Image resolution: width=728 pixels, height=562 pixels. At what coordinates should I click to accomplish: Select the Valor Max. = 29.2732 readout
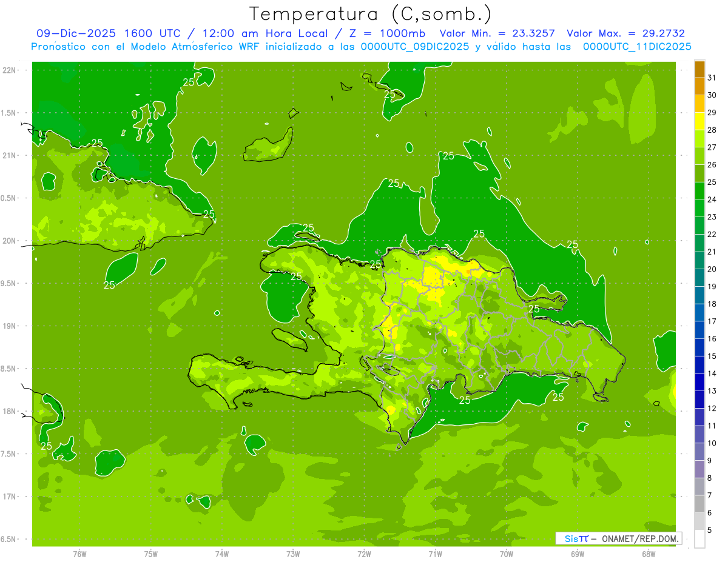tap(625, 33)
